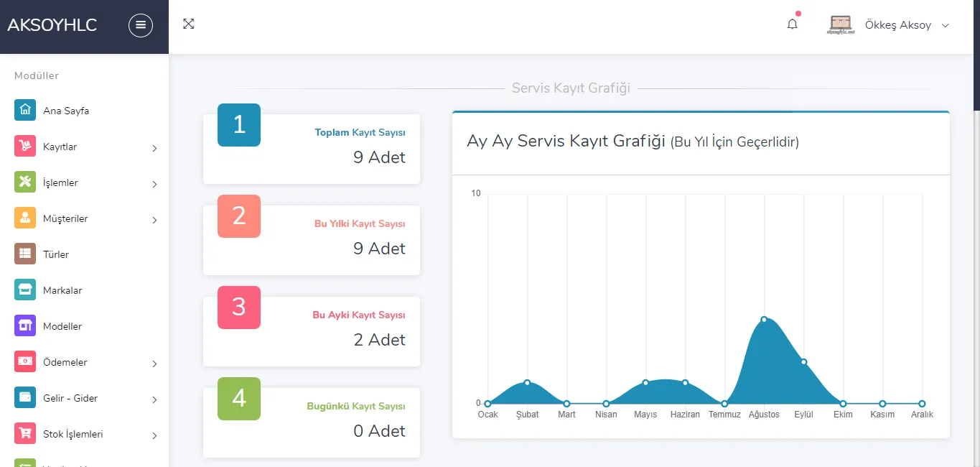Open the notifications bell

pos(793,24)
